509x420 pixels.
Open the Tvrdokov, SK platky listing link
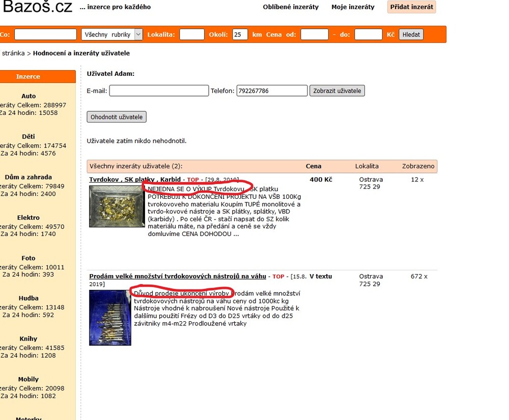[135, 179]
